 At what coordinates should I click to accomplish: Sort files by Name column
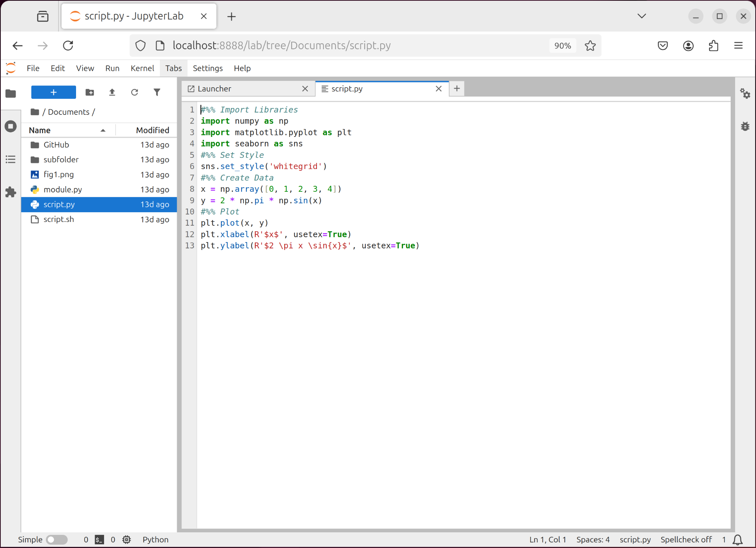68,130
